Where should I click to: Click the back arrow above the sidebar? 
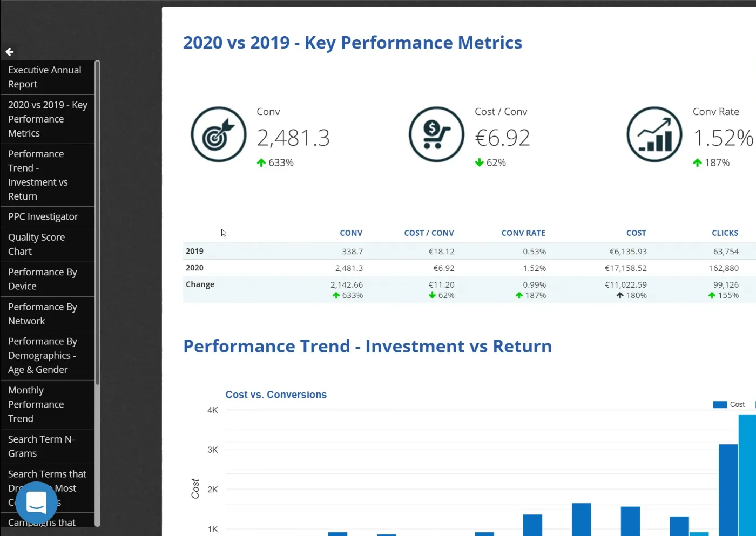(x=10, y=52)
